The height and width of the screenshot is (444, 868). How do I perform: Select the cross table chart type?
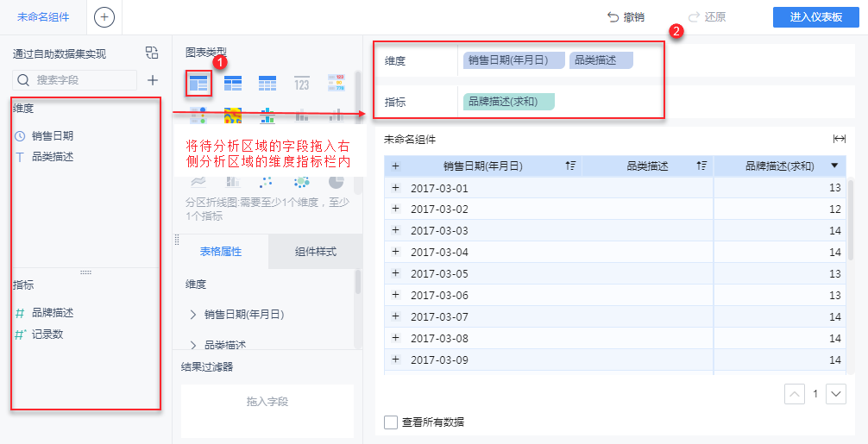(x=233, y=84)
